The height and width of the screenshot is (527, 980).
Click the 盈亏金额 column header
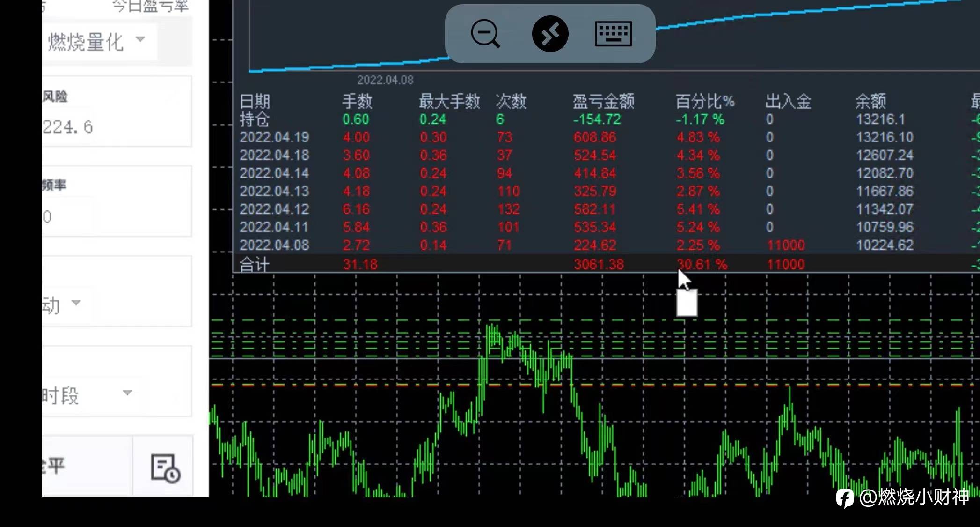point(603,101)
